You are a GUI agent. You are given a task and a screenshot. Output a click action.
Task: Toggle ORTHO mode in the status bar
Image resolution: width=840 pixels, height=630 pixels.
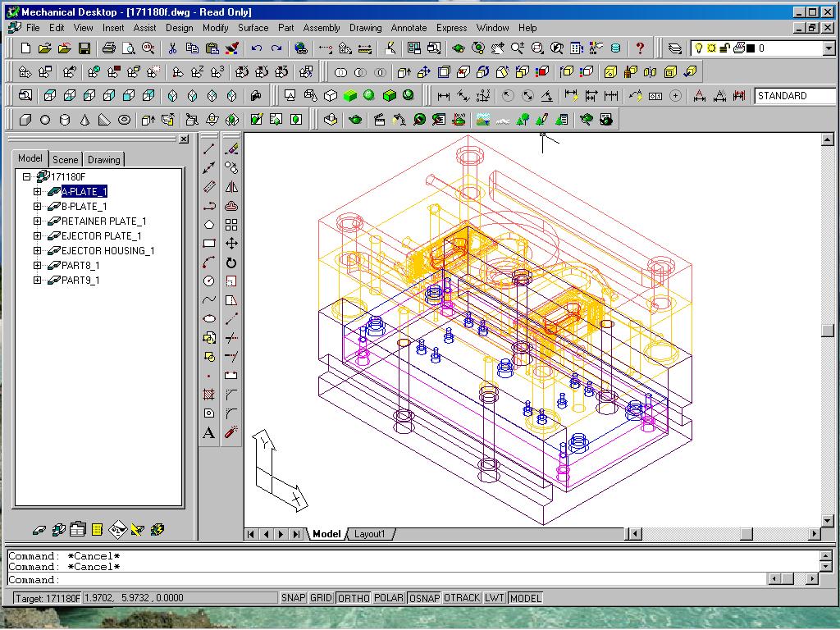354,598
